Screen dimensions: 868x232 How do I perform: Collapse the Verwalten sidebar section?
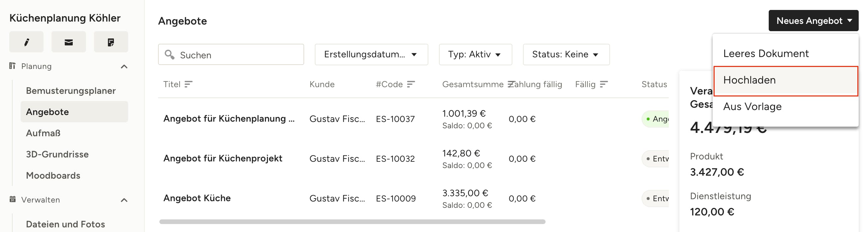pos(124,200)
